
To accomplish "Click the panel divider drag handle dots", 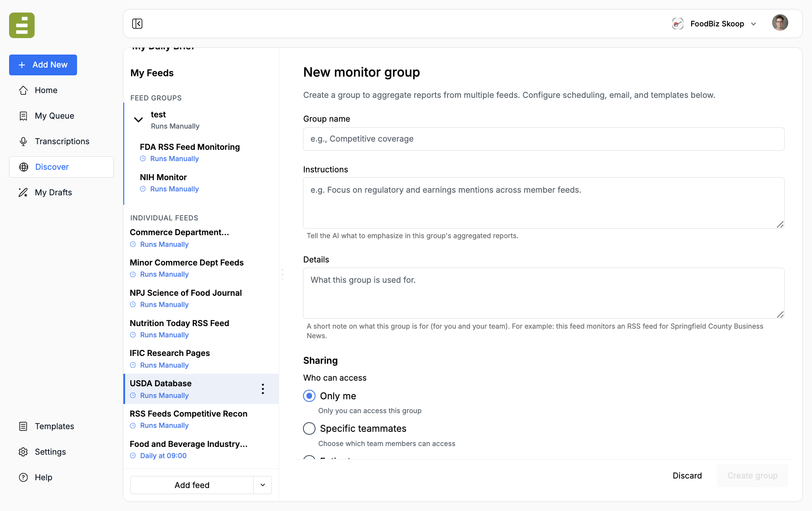I will click(282, 274).
